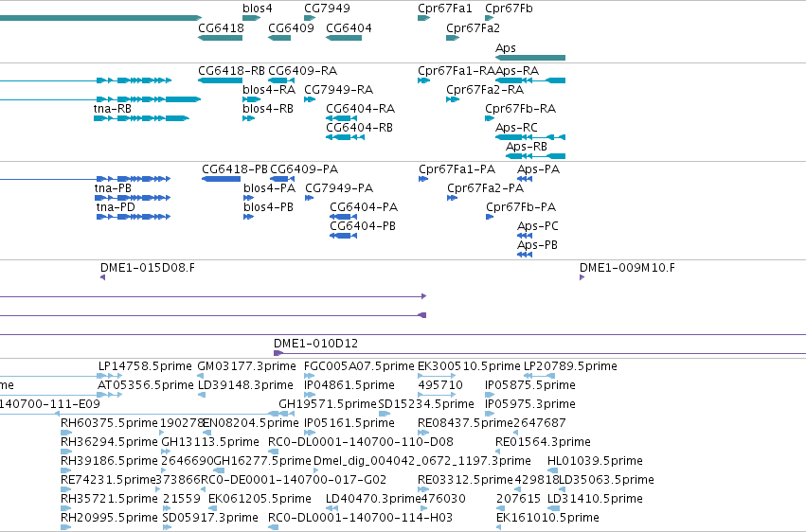
Task: Select protein tna-PD
Action: tap(116, 207)
